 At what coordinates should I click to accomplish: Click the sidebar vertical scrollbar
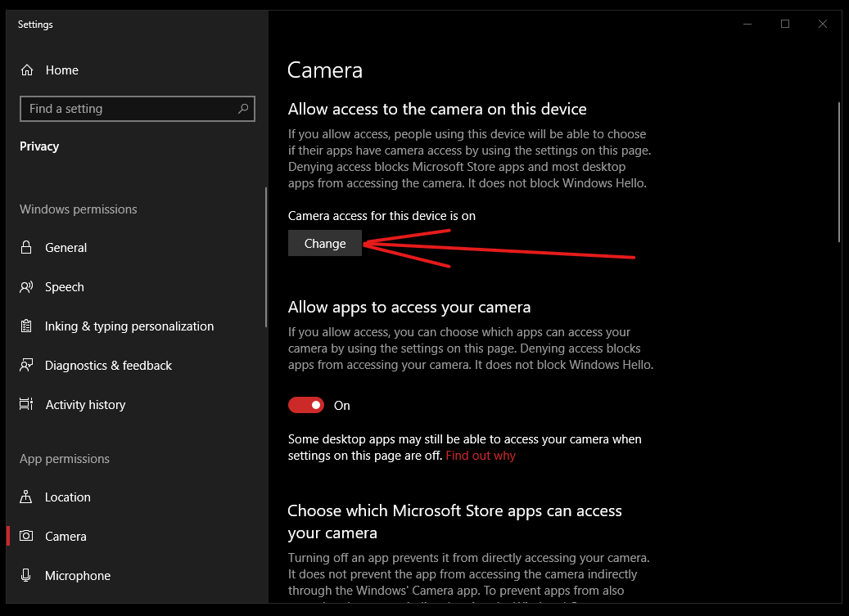(265, 258)
